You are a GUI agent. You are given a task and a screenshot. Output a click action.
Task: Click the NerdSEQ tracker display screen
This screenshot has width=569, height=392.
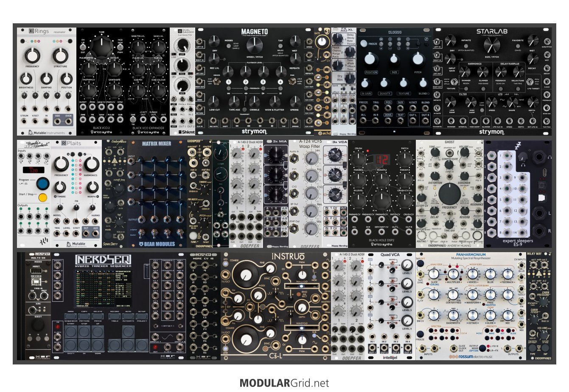point(103,289)
